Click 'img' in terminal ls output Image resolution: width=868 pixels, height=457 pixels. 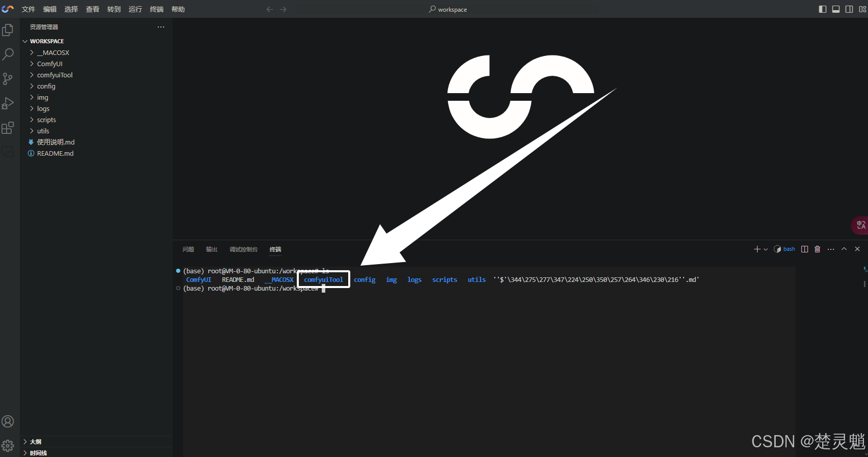tap(391, 280)
